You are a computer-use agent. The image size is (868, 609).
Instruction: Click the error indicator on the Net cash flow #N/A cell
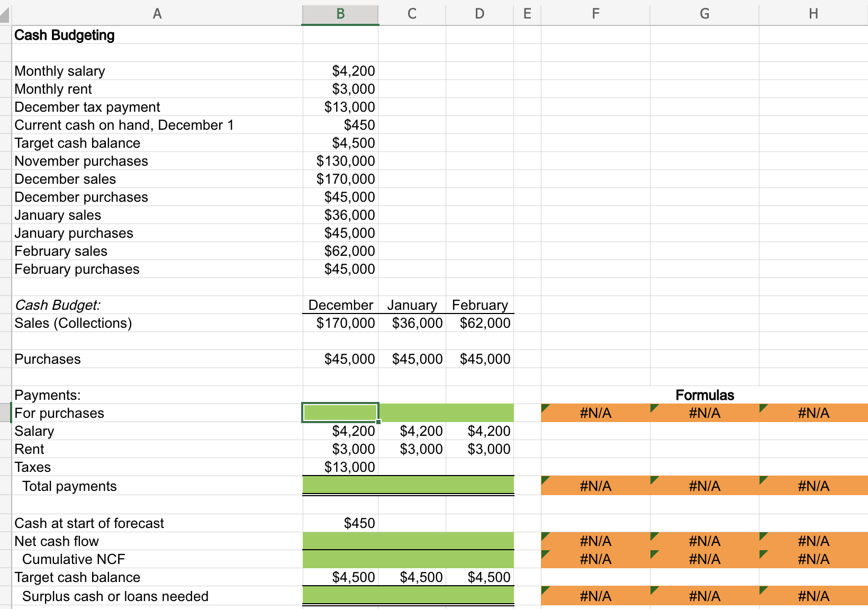545,535
